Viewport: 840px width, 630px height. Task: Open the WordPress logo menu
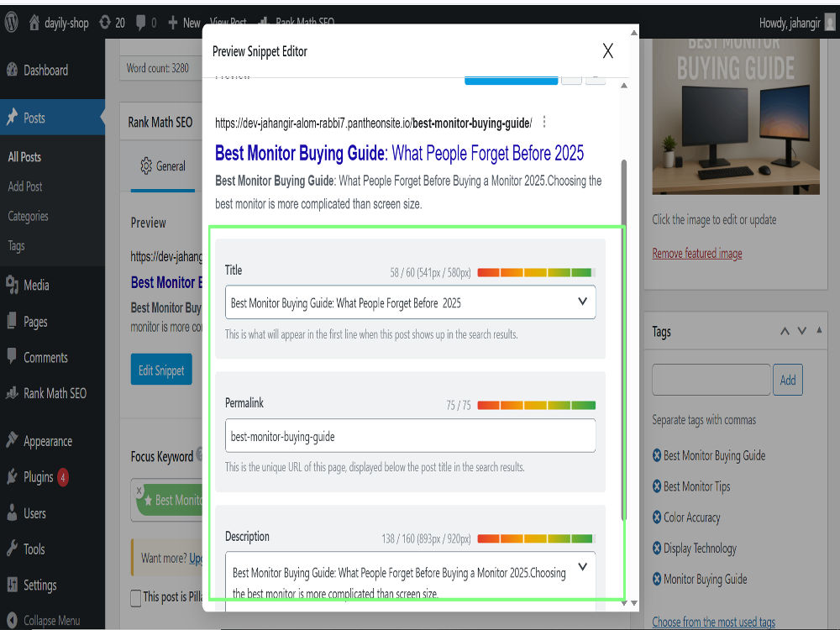click(x=11, y=22)
